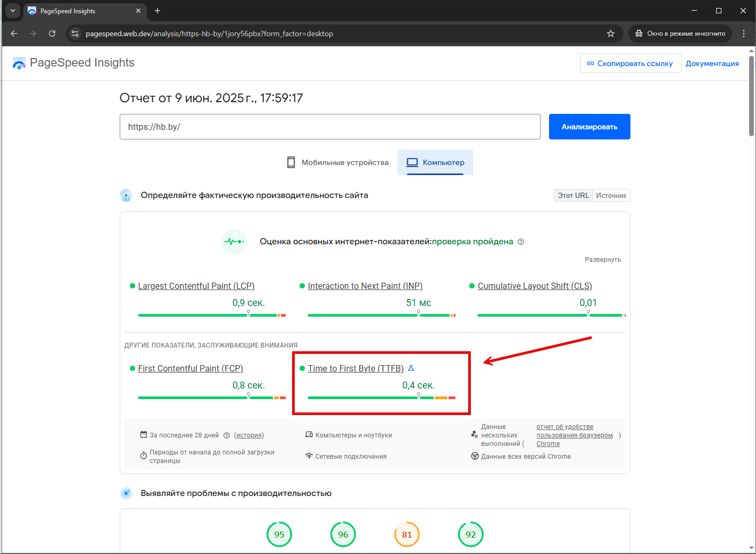Open the Документация link
Image resolution: width=756 pixels, height=554 pixels.
tap(712, 63)
